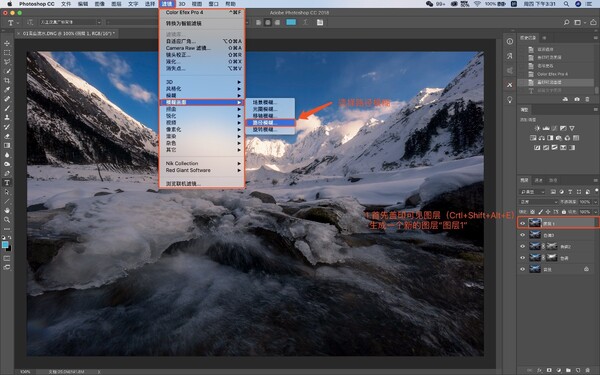The height and width of the screenshot is (375, 600).
Task: Select the Zoom magnifier tool
Action: 7,220
